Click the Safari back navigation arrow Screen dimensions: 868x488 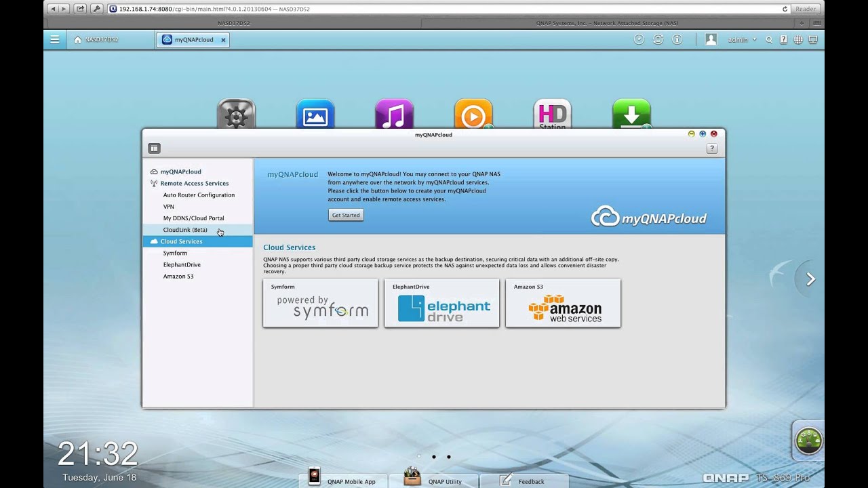[x=53, y=9]
